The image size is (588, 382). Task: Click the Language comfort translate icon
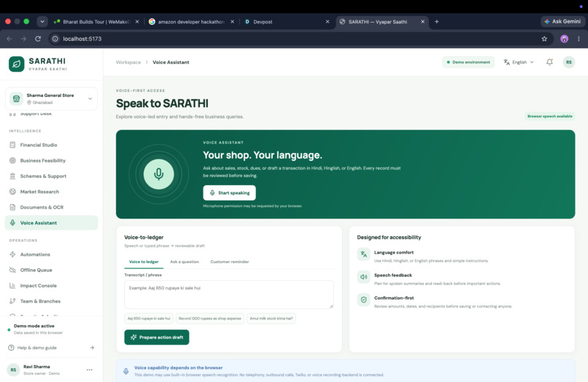coord(363,254)
